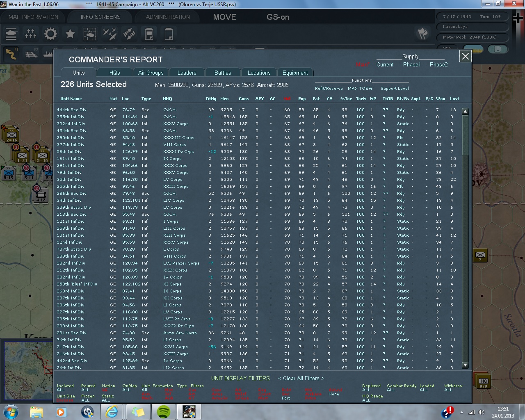Open Windows Explorer from taskbar
This screenshot has height=420, width=525.
click(x=37, y=412)
